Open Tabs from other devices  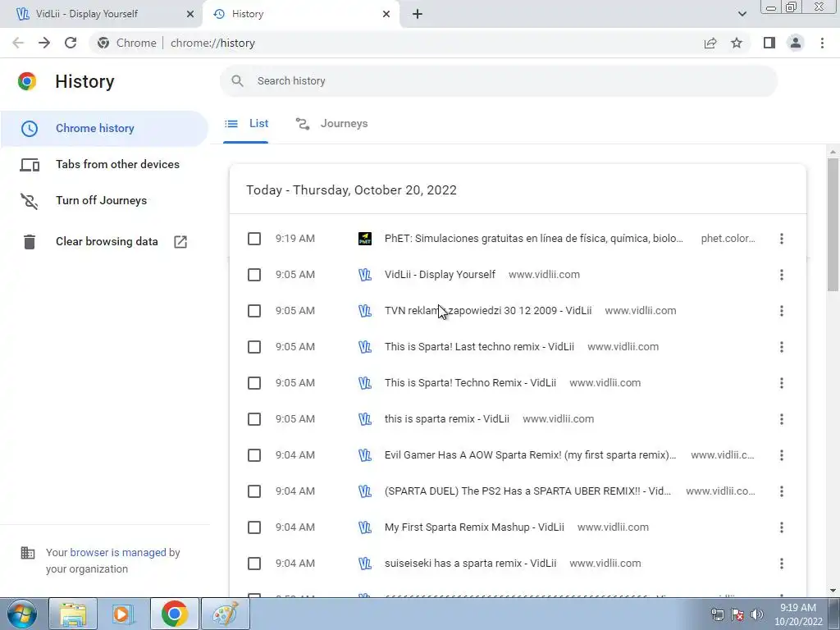104,164
